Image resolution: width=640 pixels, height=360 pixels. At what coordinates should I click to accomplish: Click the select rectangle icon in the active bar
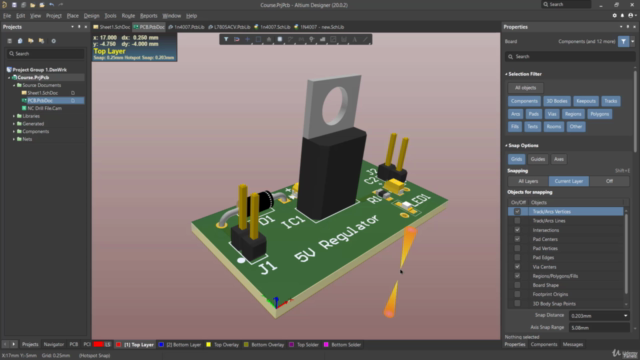258,39
